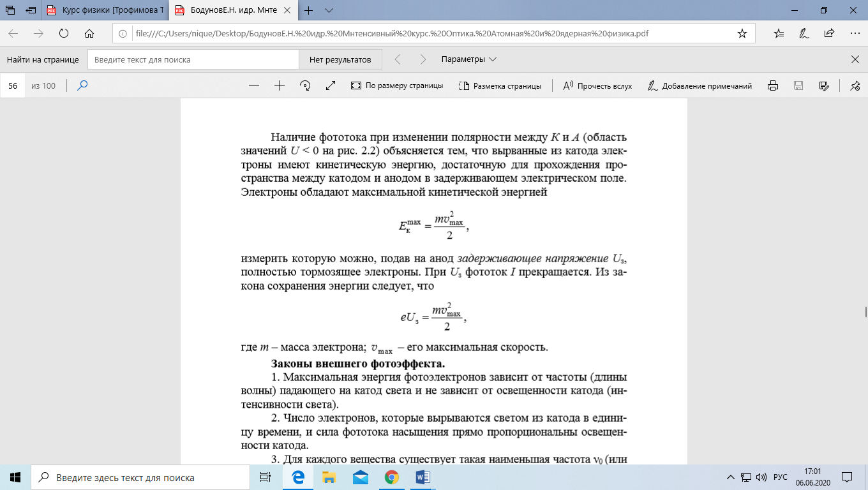Open the Action Center notifications icon

point(847,477)
